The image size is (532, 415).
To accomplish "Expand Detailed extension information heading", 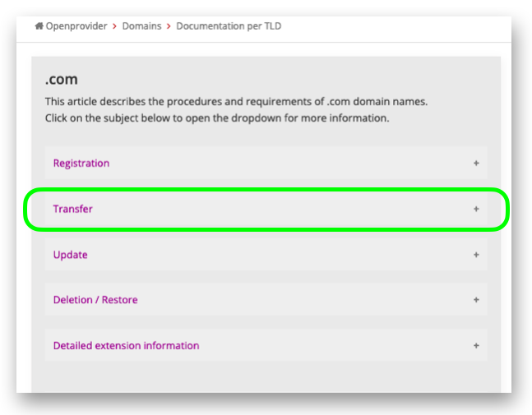I will click(126, 345).
